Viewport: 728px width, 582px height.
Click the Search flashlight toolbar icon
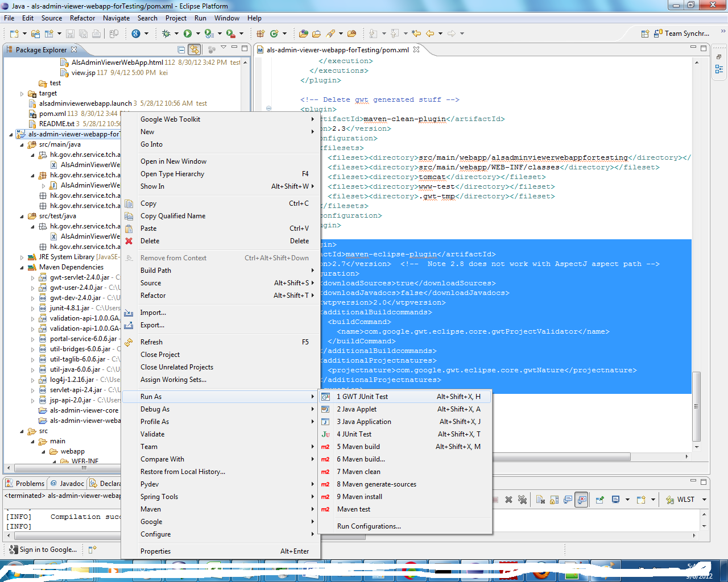(330, 34)
